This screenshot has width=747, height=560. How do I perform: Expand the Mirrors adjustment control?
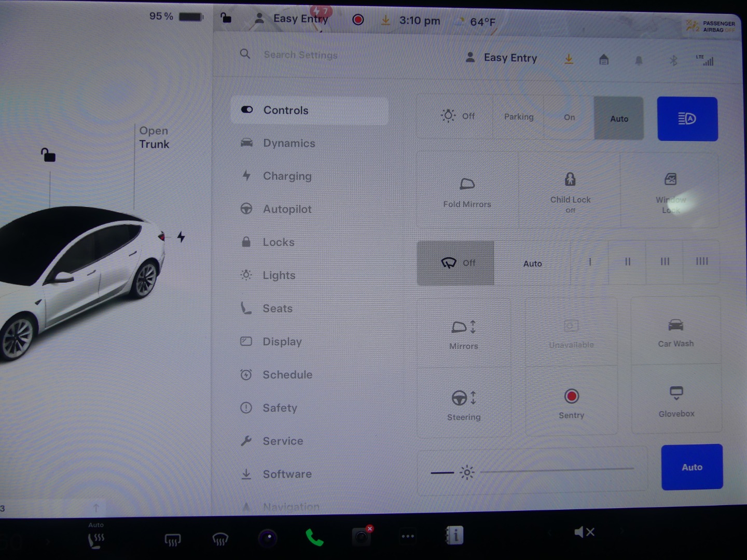tap(463, 333)
